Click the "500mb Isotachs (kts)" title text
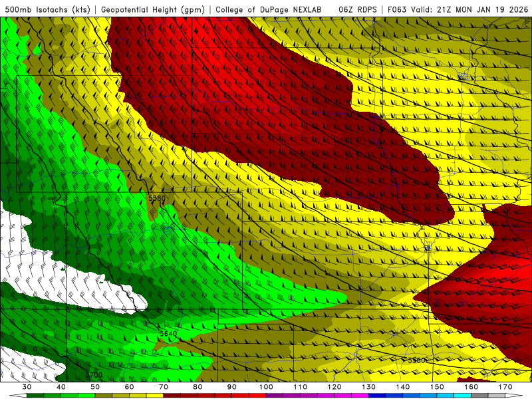This screenshot has height=399, width=532. [47, 9]
